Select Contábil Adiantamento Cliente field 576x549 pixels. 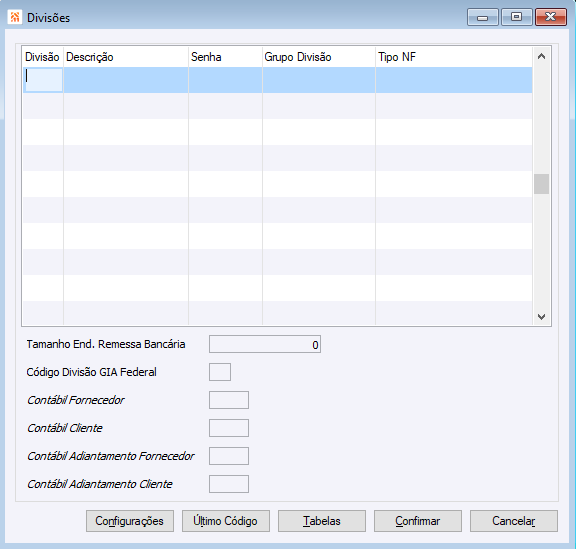click(229, 484)
